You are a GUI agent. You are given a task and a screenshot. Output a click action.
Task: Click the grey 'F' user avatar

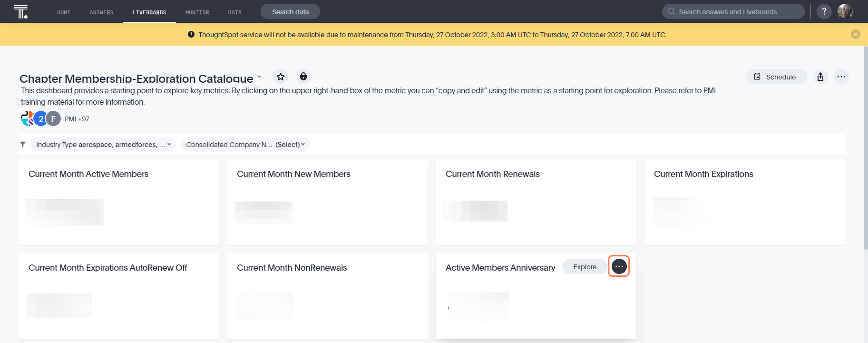(x=53, y=118)
